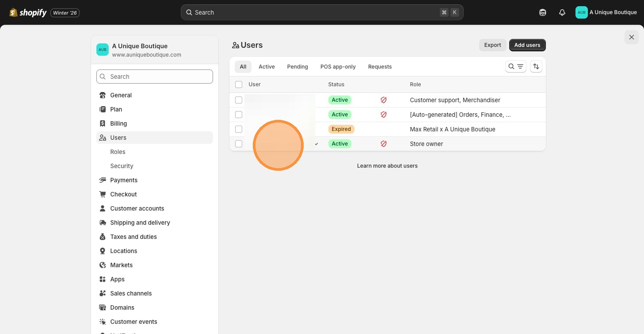Click the Shipping truck icon
The image size is (644, 334).
pyautogui.click(x=103, y=223)
